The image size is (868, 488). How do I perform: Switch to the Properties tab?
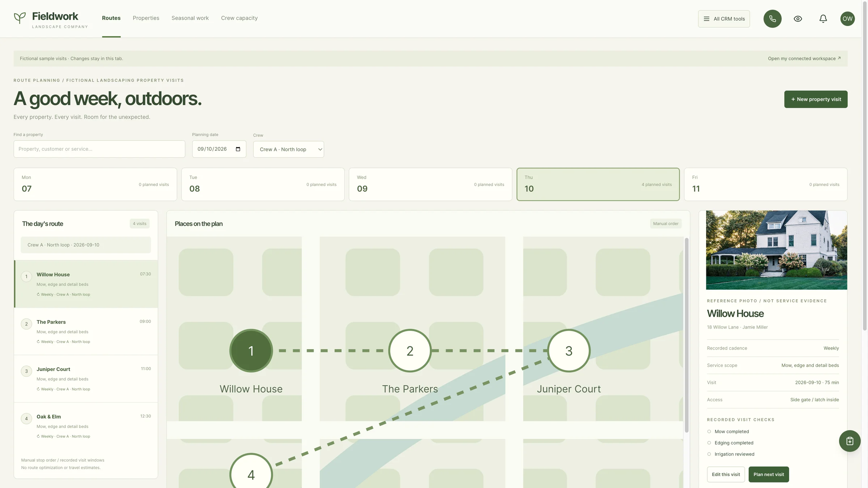click(146, 18)
